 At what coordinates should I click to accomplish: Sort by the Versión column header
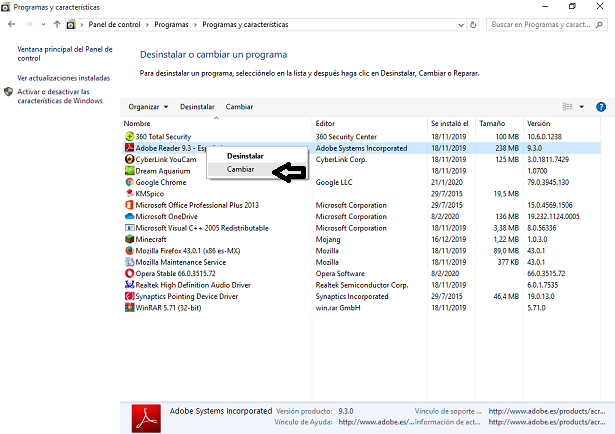(539, 123)
